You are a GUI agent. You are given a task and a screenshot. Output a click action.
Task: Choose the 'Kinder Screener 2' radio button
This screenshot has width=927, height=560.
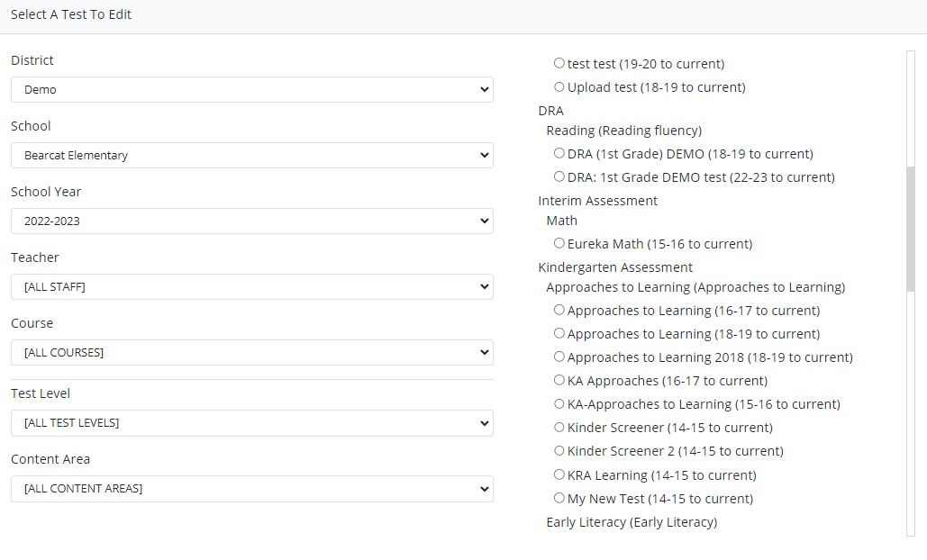[x=559, y=451]
